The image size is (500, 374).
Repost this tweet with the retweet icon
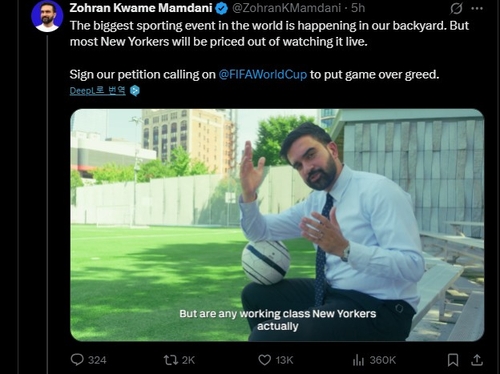click(x=170, y=360)
